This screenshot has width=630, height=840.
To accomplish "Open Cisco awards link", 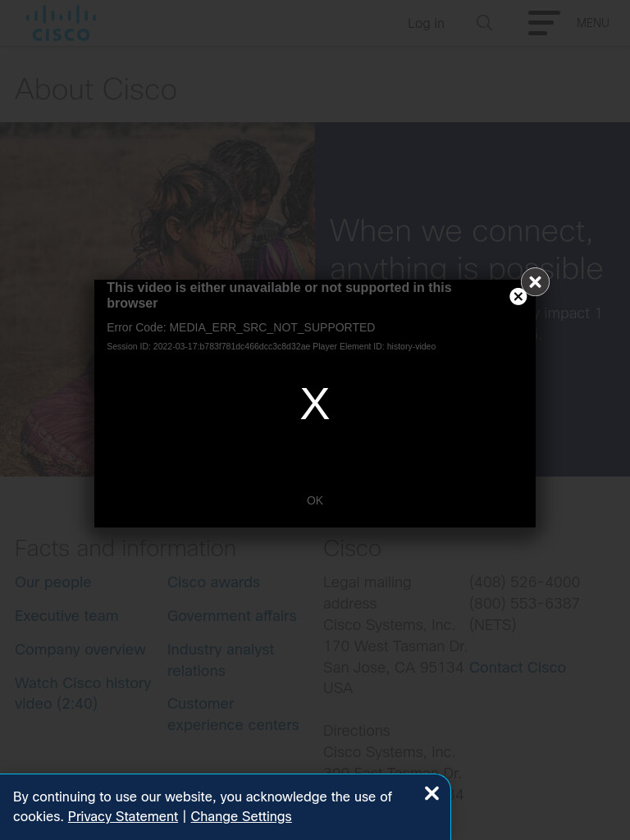I will [x=214, y=582].
